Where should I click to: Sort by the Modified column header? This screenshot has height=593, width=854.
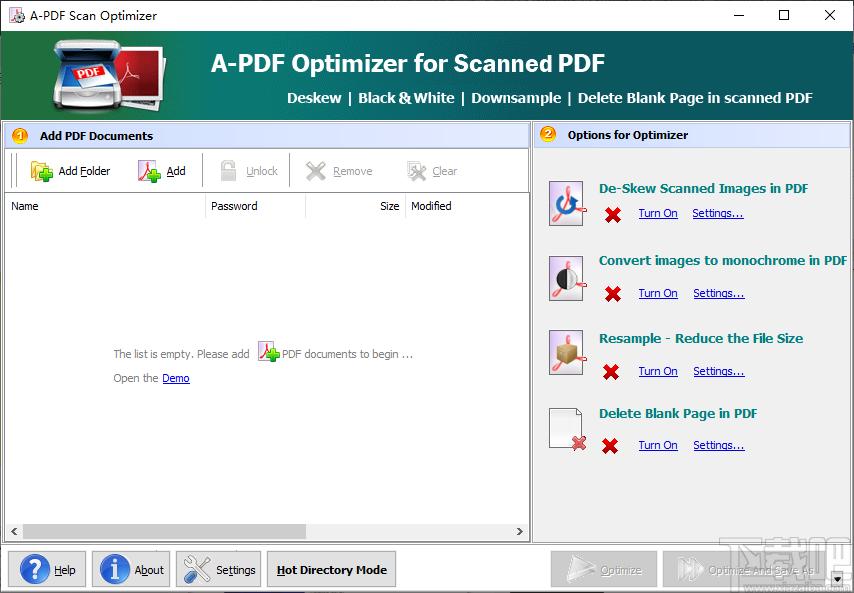coord(467,206)
